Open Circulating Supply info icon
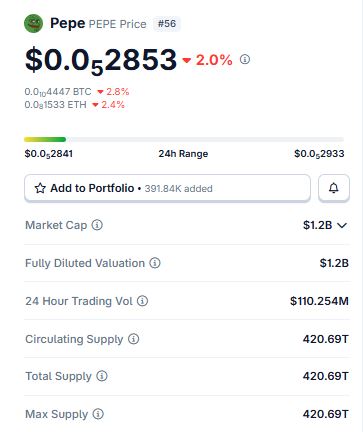The width and height of the screenshot is (363, 432). [x=133, y=339]
